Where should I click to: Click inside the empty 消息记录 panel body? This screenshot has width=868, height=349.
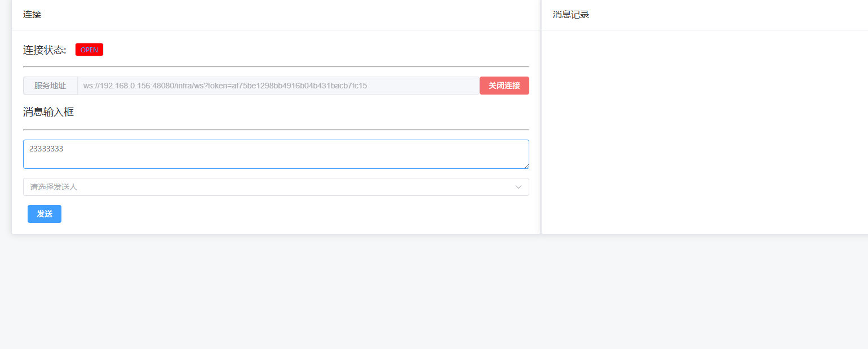tap(705, 132)
